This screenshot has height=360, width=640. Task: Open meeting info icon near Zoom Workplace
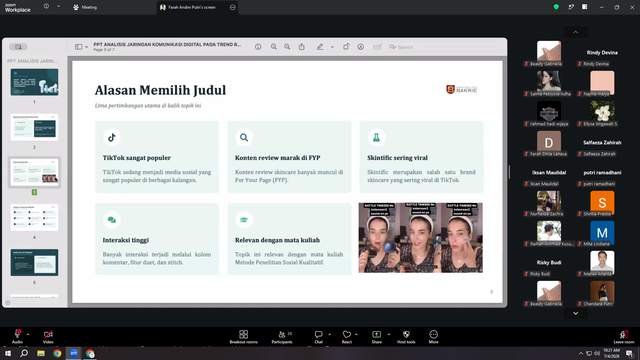pyautogui.click(x=46, y=6)
